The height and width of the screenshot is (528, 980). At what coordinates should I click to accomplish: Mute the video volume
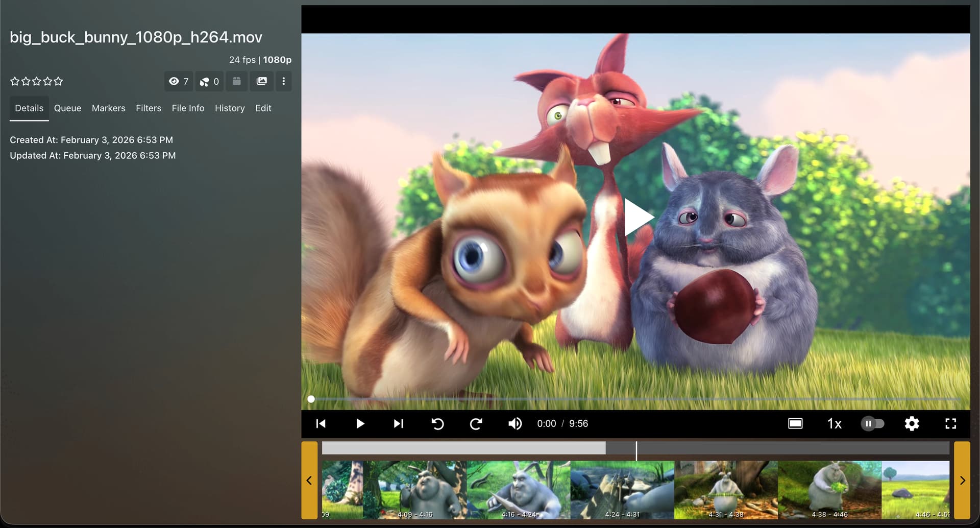514,424
